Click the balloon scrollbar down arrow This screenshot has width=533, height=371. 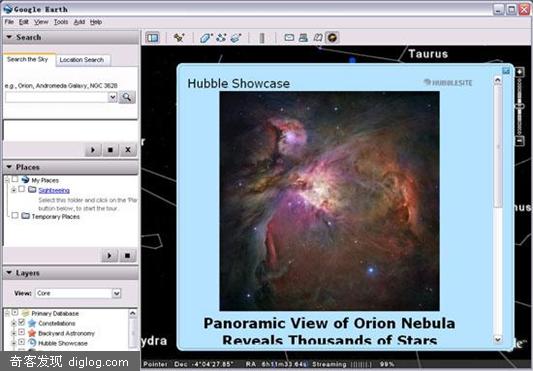(498, 339)
